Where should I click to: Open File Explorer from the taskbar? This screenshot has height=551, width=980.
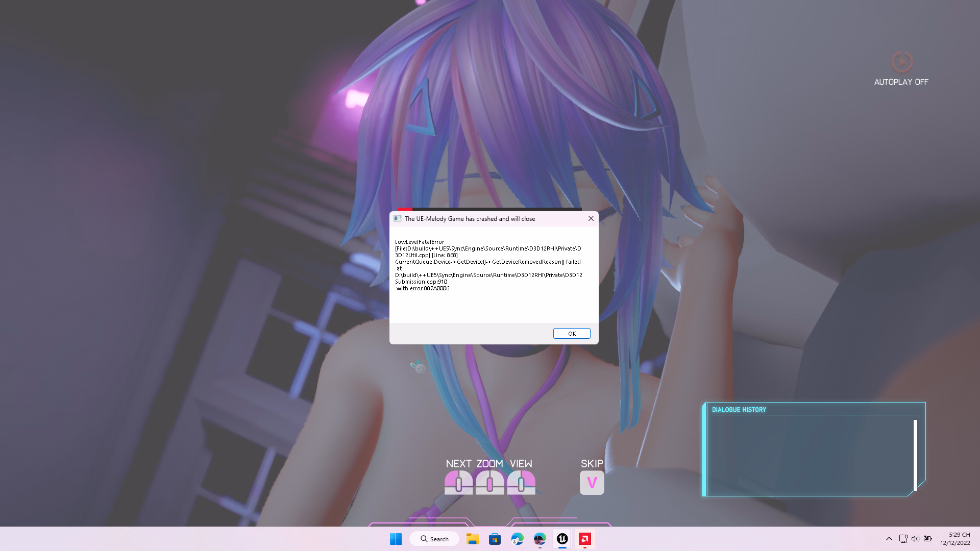472,539
